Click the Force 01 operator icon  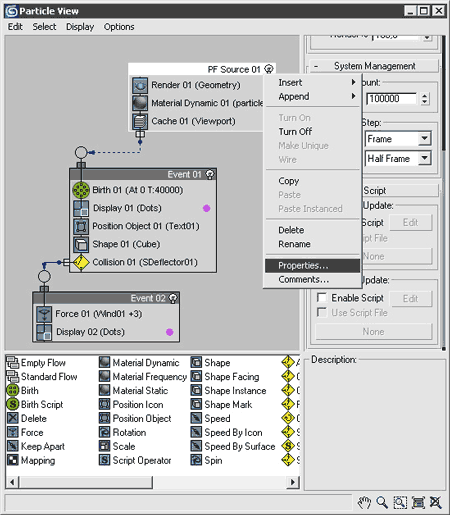[44, 314]
